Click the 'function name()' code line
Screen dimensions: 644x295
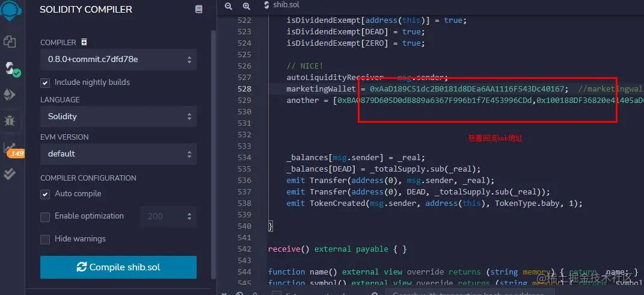point(453,272)
